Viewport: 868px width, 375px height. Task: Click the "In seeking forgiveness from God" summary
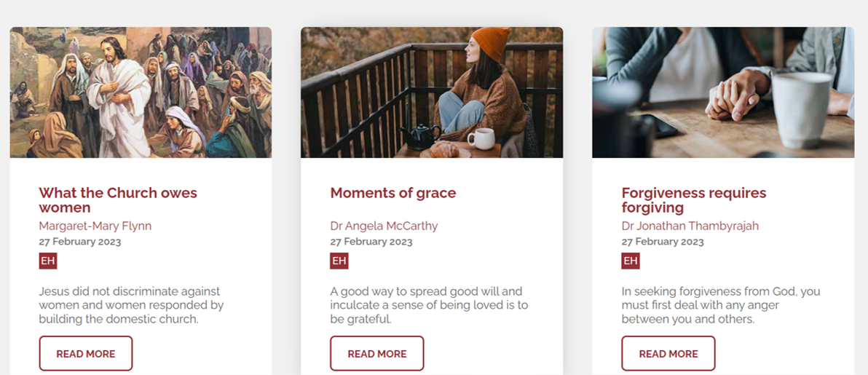coord(721,305)
